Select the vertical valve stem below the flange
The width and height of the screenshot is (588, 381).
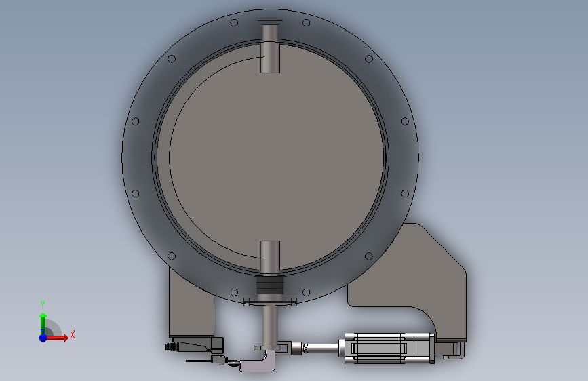[270, 325]
